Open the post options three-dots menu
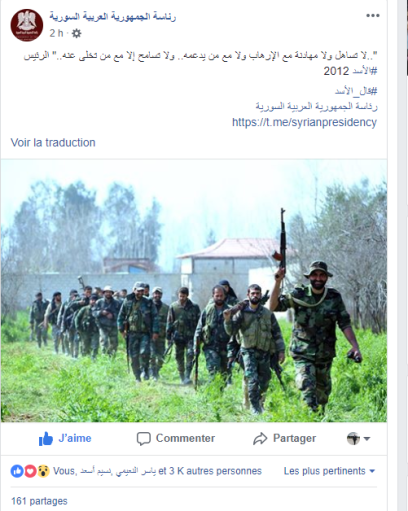The height and width of the screenshot is (511, 408). 372,16
